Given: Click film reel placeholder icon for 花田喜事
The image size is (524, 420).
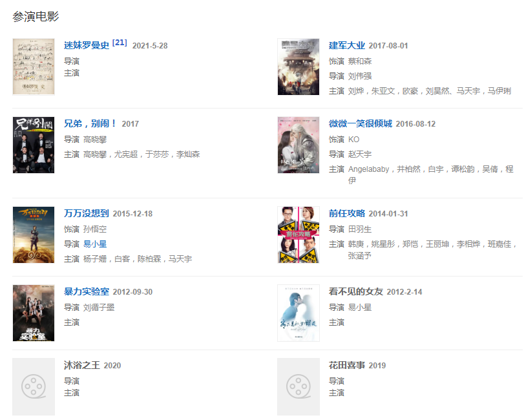Looking at the screenshot, I should click(x=299, y=386).
